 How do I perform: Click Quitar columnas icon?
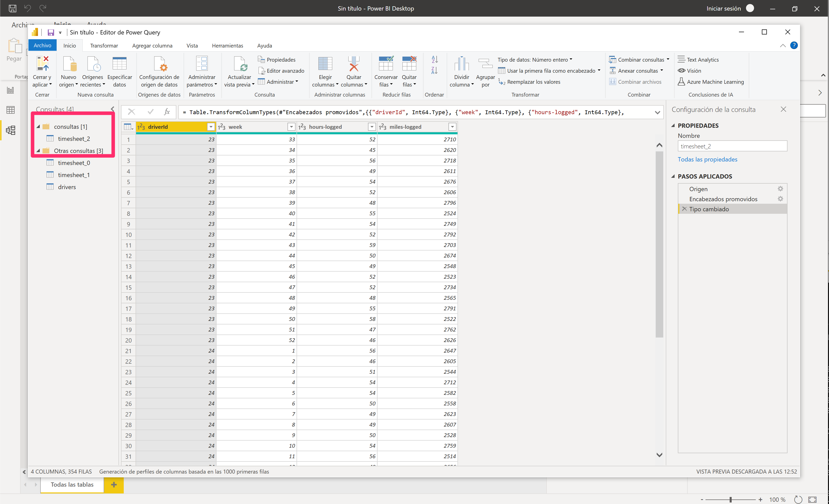pos(354,64)
